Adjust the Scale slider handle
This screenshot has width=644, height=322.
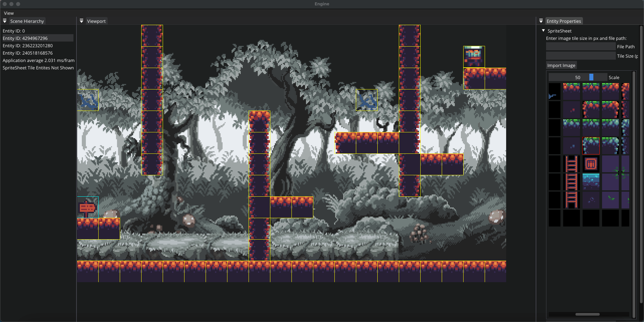coord(591,77)
